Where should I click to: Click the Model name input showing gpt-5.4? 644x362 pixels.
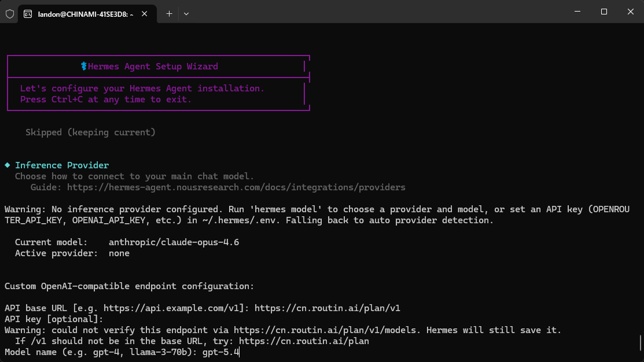[220, 352]
